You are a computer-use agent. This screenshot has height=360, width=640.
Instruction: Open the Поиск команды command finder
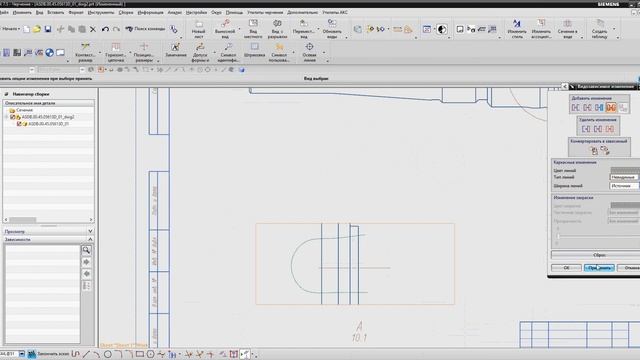[145, 29]
